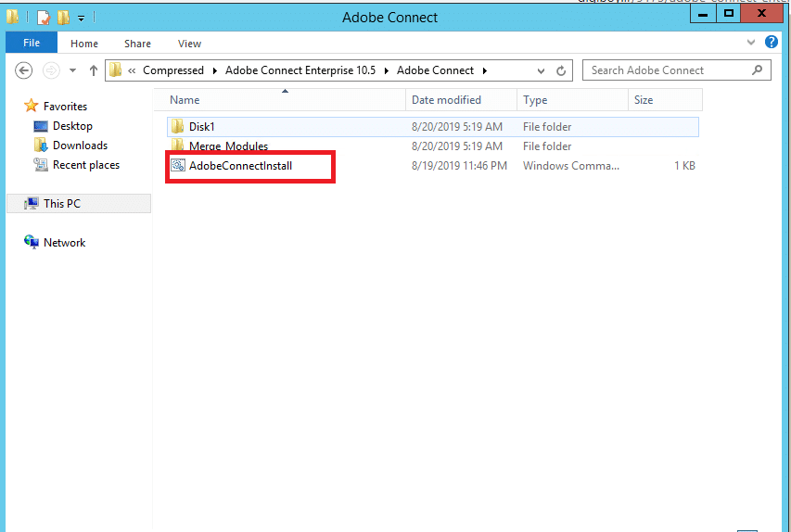Sort by the Date modified column
The height and width of the screenshot is (532, 791).
(x=462, y=100)
